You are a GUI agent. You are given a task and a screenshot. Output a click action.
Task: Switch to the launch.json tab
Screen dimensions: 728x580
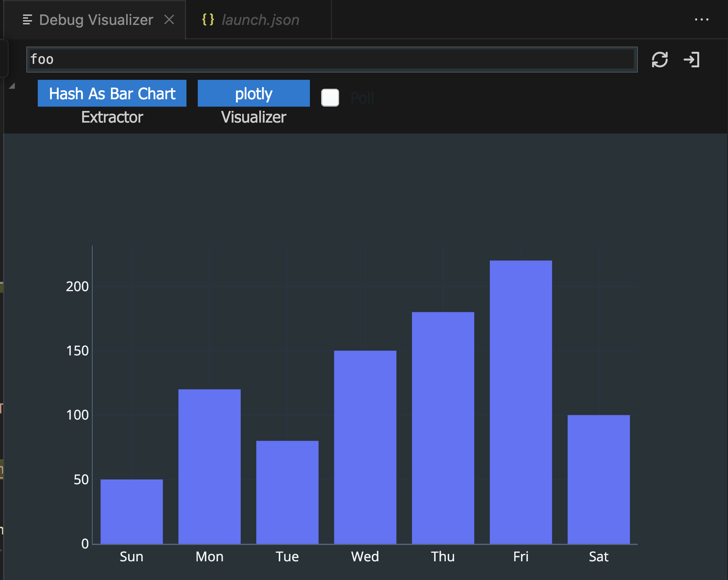coord(260,20)
